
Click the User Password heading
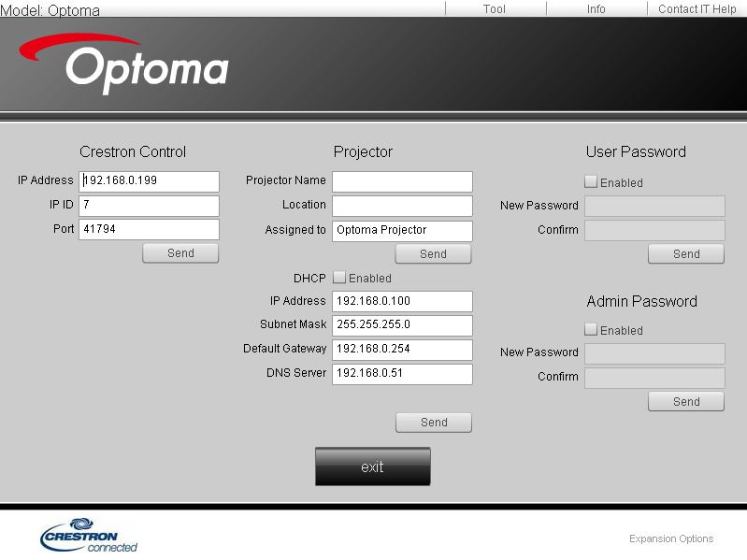pos(636,151)
